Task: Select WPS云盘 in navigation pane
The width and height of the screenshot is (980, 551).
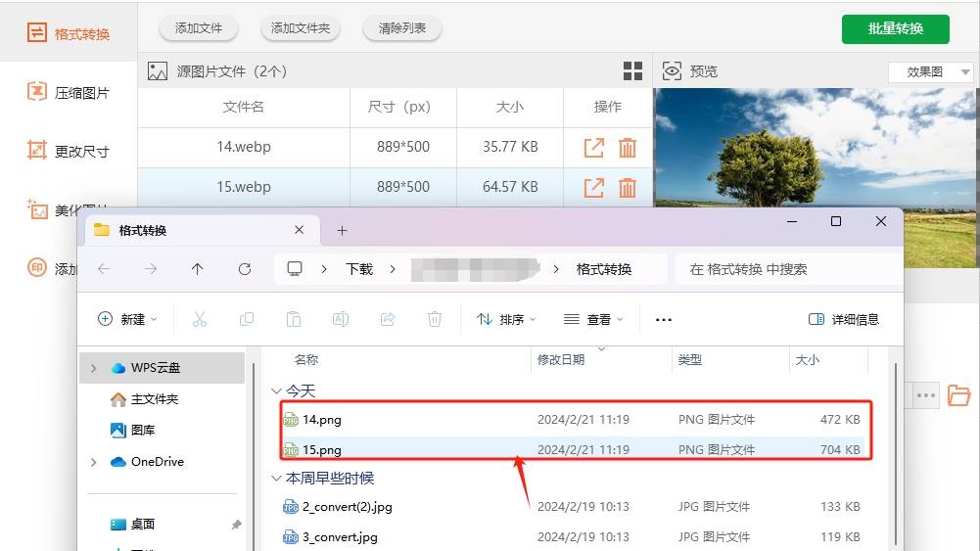Action: [162, 368]
